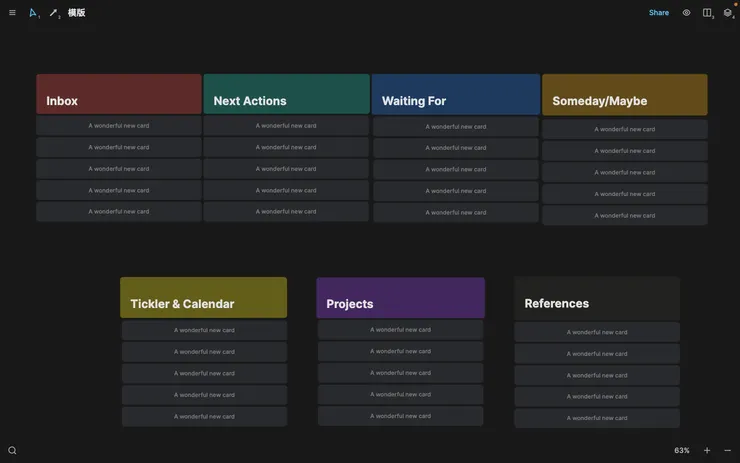
Task: Select the Tickler & Calendar header
Action: [x=203, y=298]
